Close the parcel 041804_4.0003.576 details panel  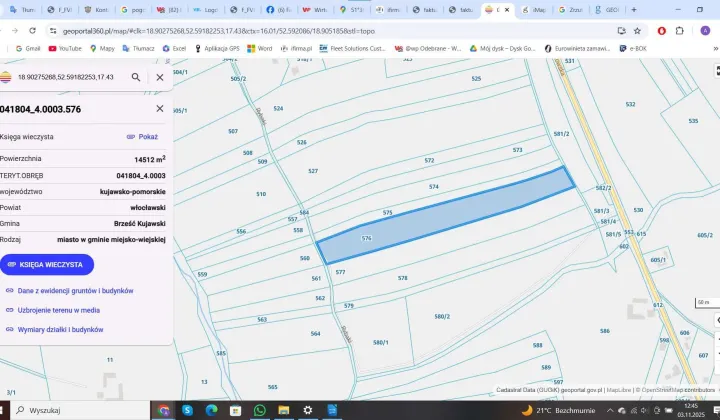[160, 108]
